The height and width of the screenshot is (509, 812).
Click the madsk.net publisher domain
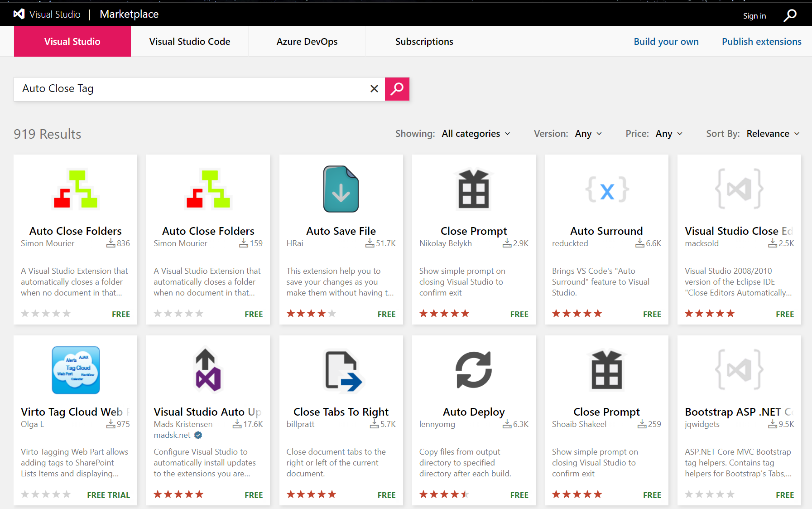pos(172,435)
